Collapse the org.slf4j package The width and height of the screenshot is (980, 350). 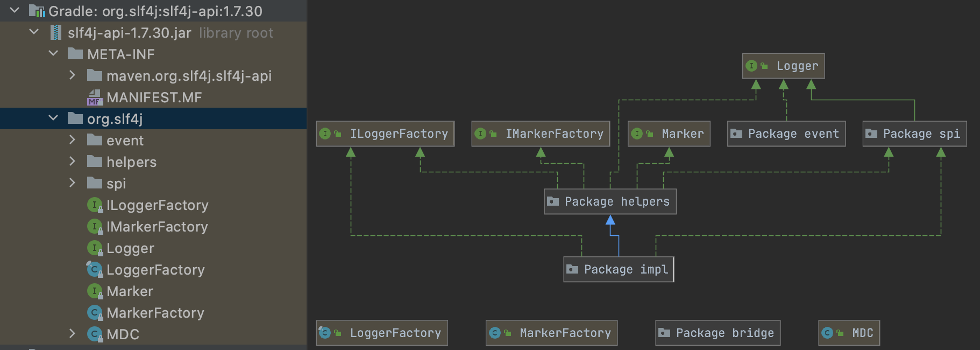(x=53, y=118)
